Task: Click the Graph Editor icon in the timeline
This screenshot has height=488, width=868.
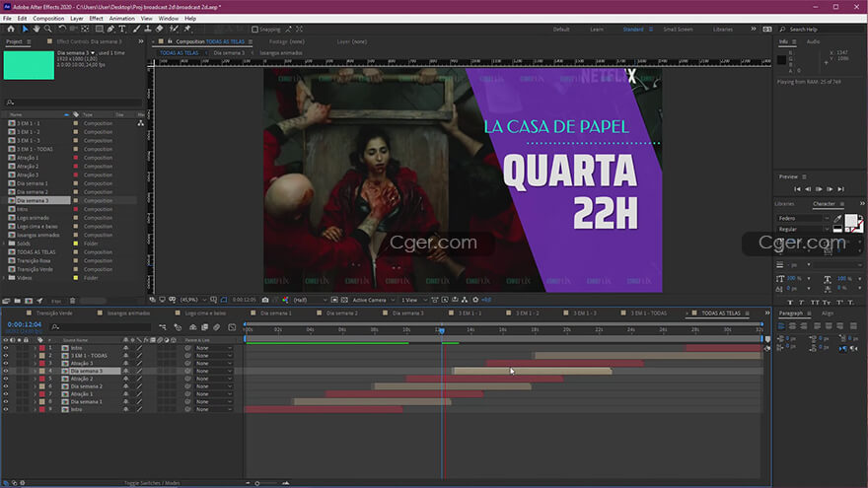Action: click(232, 327)
